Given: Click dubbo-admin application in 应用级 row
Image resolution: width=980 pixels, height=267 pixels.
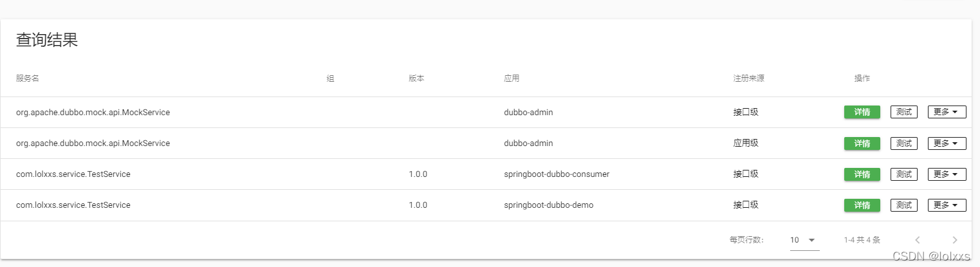Looking at the screenshot, I should point(528,143).
